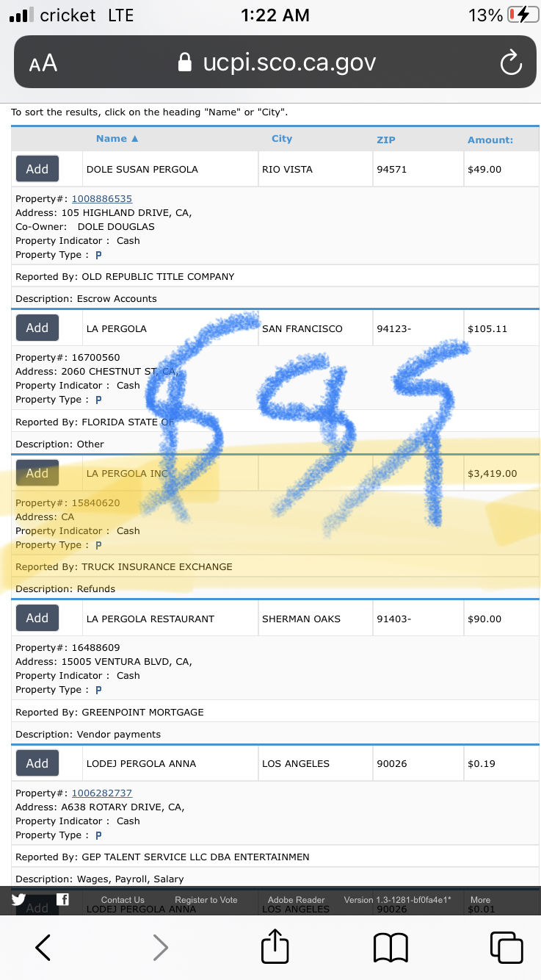Select the SAN FRANCISCO city cell
The image size is (541, 980).
click(x=315, y=328)
